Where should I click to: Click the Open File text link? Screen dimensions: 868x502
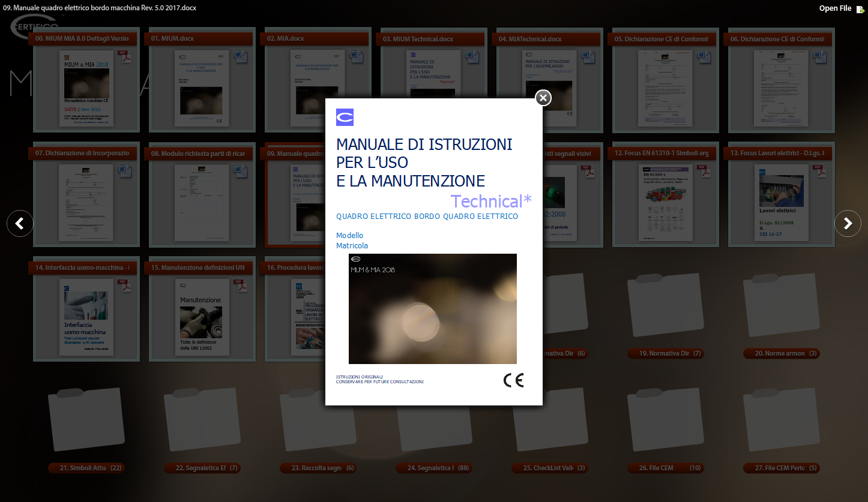coord(835,8)
